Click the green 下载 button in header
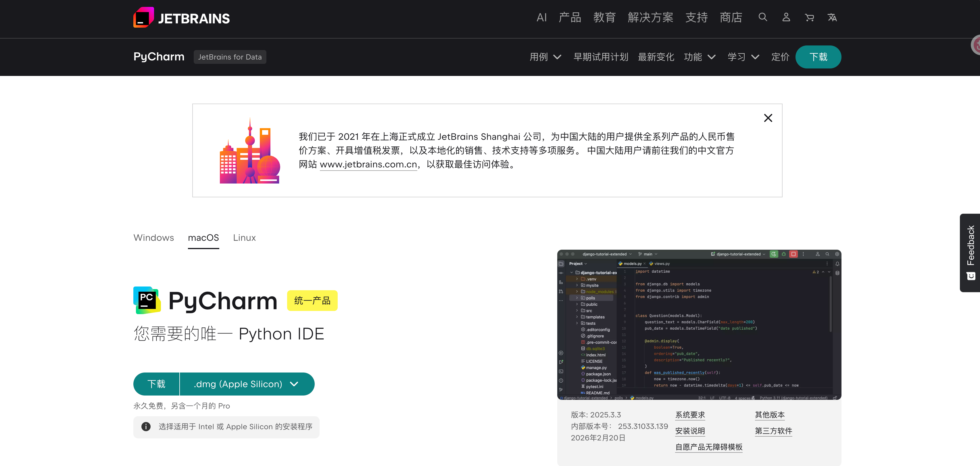Viewport: 980px width, 466px height. [818, 57]
